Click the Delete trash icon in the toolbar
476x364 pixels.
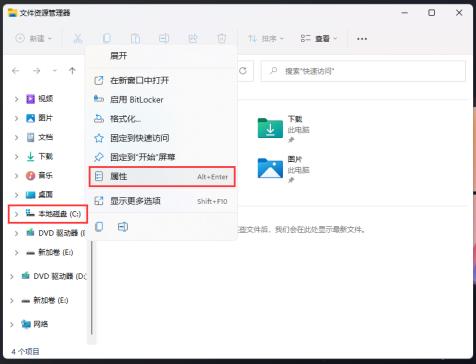click(222, 39)
